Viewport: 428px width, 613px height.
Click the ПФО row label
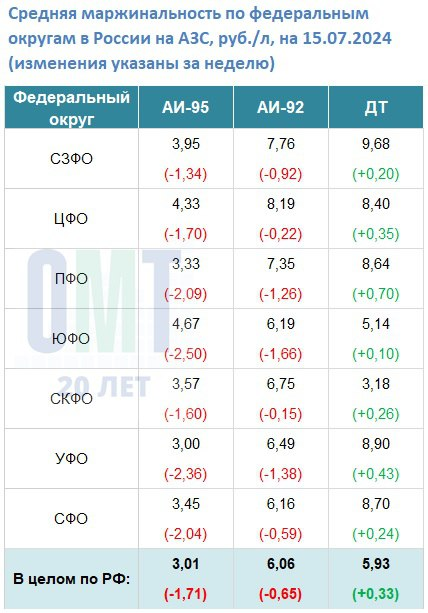click(x=72, y=279)
